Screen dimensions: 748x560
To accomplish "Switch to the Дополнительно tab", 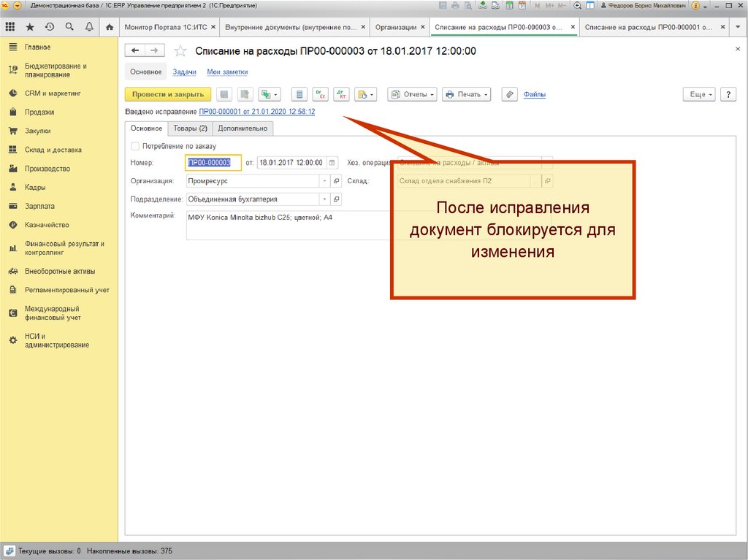I will 244,129.
